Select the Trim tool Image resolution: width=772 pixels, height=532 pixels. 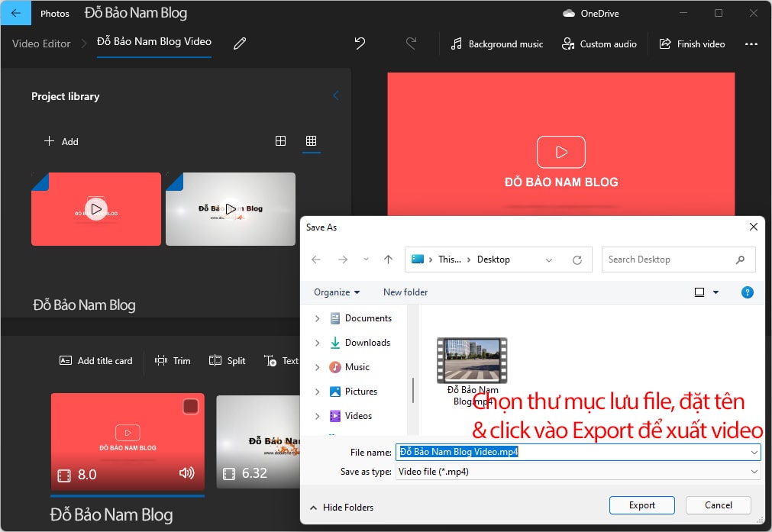click(x=173, y=361)
